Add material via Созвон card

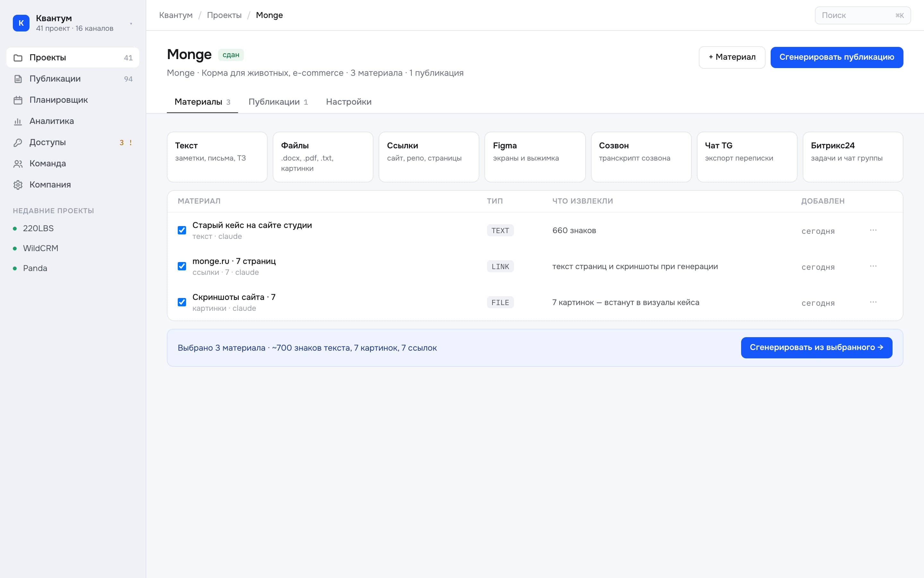pos(641,157)
